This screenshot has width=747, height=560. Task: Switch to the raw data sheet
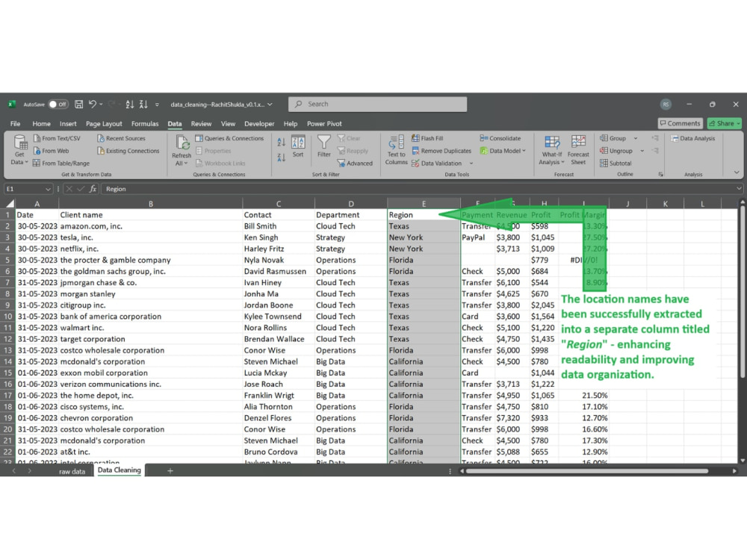72,471
